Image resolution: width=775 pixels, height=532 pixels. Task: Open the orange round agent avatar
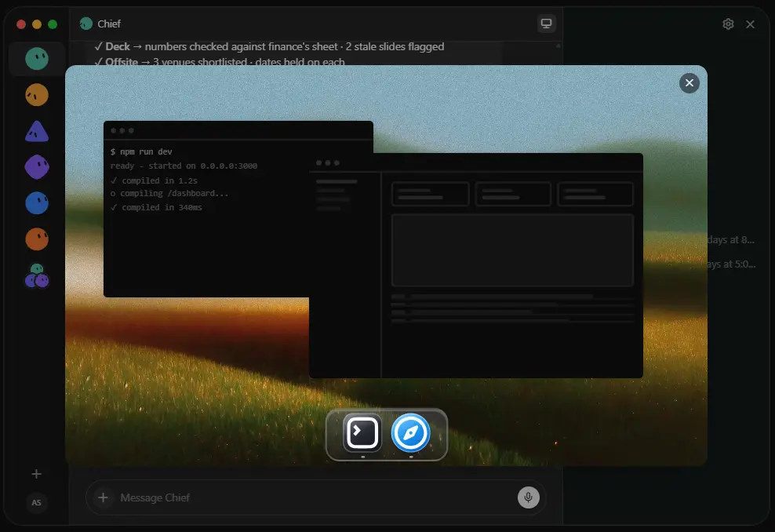click(37, 239)
